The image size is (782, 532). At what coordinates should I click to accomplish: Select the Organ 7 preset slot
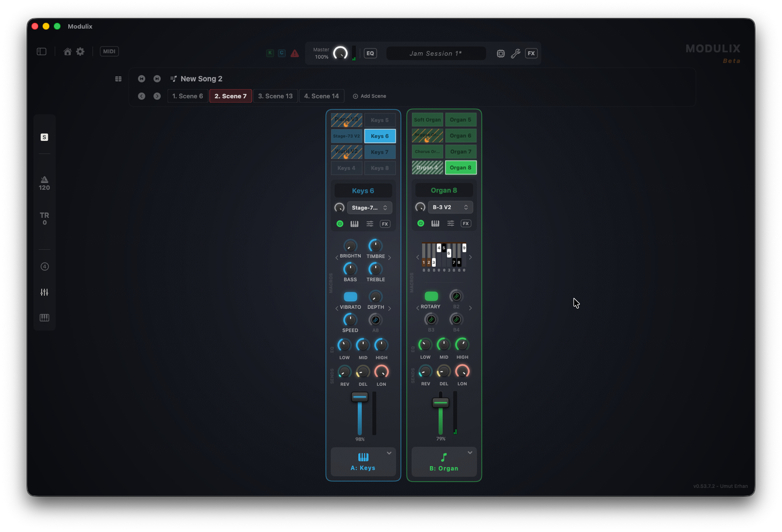click(460, 151)
